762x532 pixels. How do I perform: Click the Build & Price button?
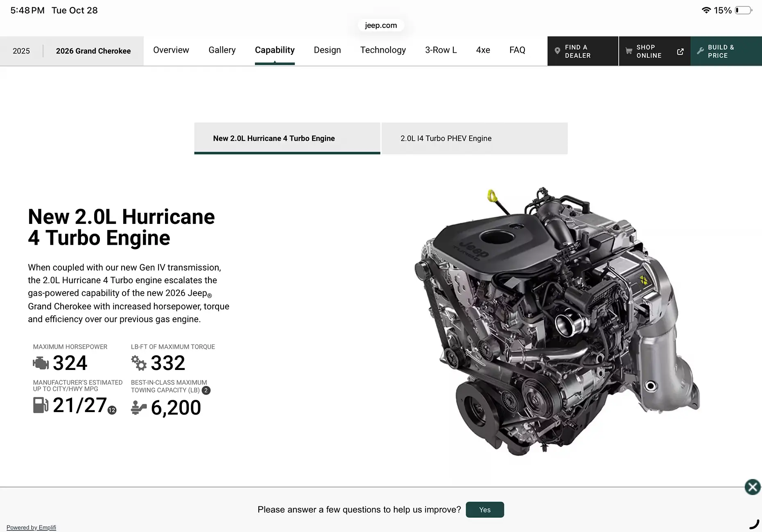tap(726, 51)
